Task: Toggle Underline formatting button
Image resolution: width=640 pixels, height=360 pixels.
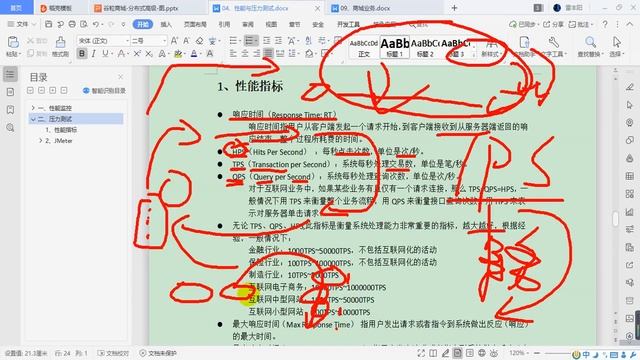Action: [x=106, y=53]
